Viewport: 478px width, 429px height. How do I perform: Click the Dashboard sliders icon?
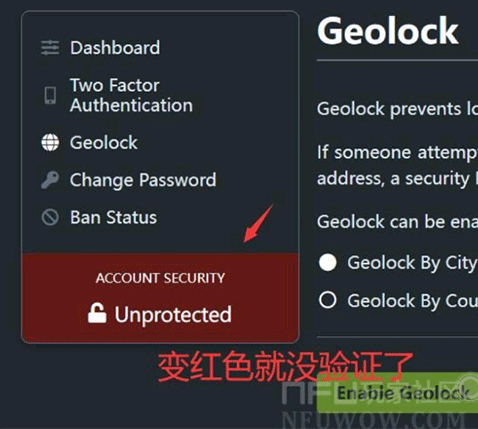coord(50,48)
